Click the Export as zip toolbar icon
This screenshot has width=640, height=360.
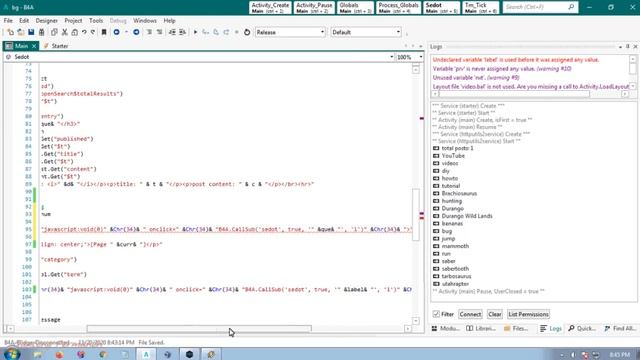pos(41,32)
